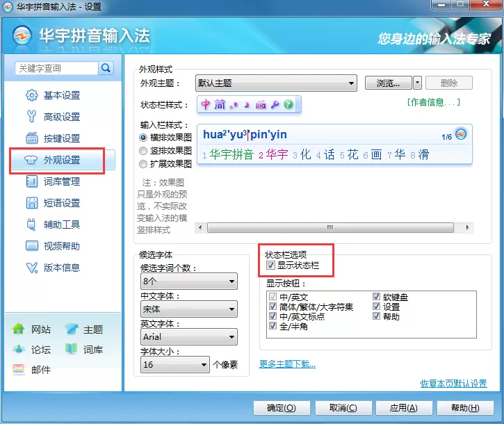Click the 华宇拼音输入法 header logo
504x424 pixels.
[22, 35]
